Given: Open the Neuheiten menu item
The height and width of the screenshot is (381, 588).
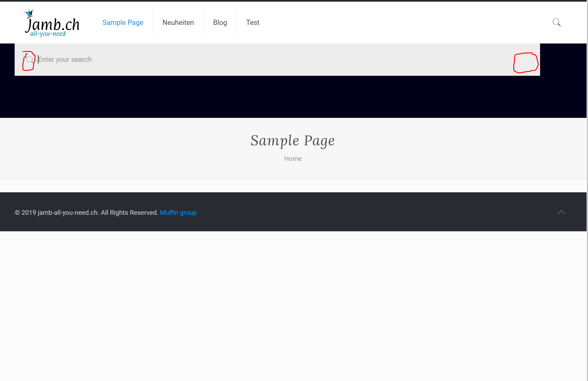Looking at the screenshot, I should (x=178, y=23).
